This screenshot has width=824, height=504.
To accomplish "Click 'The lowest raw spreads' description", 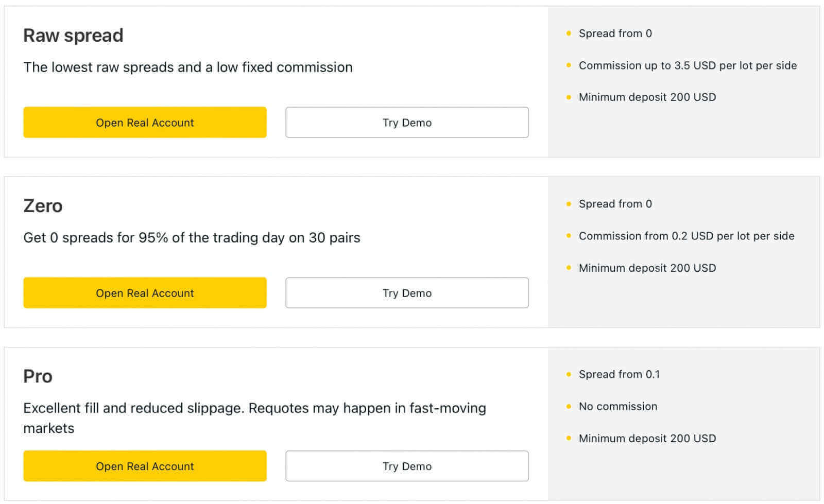I will coord(188,67).
